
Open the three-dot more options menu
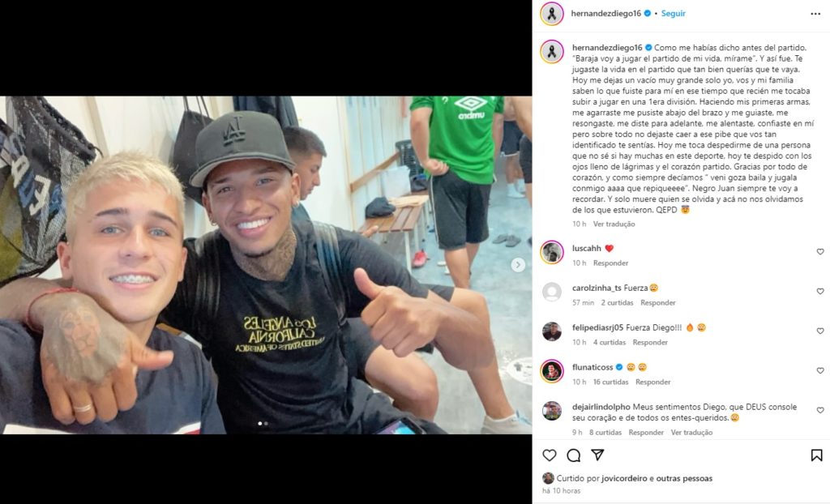click(815, 14)
